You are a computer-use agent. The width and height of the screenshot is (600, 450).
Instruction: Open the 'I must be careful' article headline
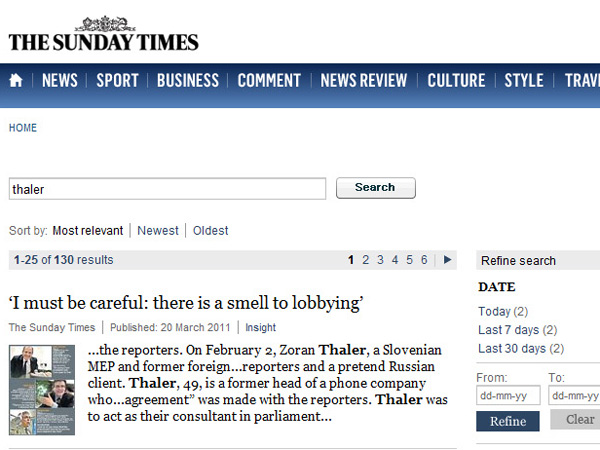[185, 303]
